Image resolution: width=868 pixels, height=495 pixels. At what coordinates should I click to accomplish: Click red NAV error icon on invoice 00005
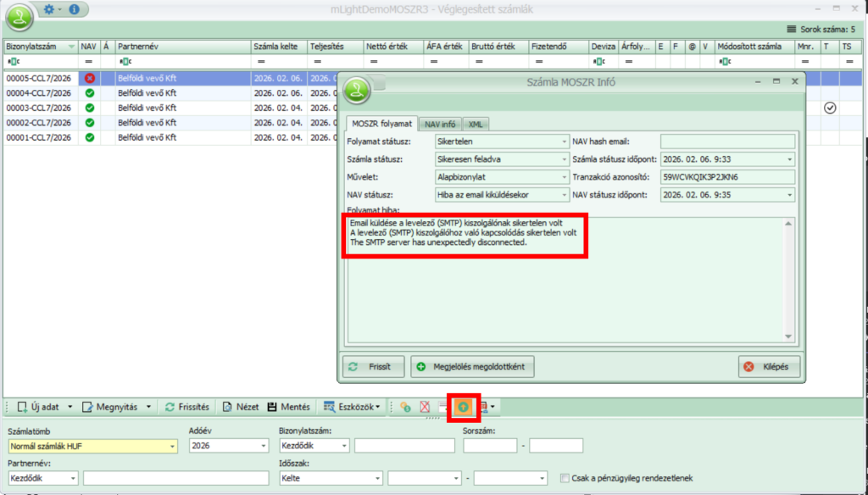[x=89, y=78]
